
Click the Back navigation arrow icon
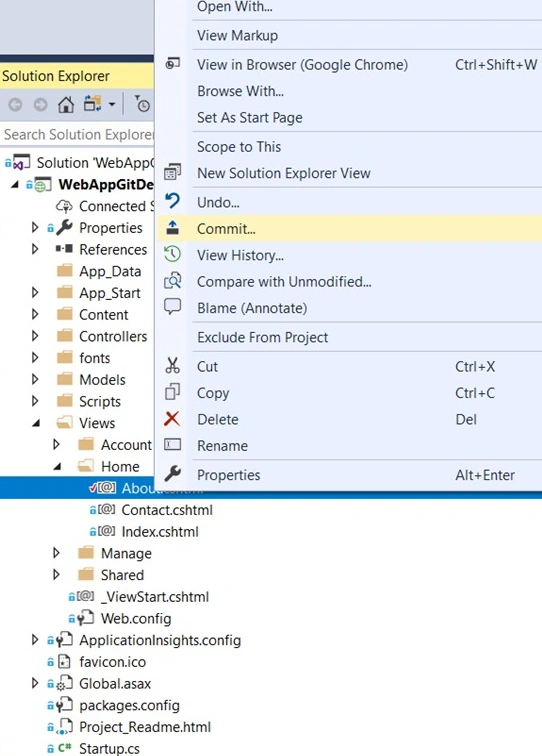coord(15,105)
